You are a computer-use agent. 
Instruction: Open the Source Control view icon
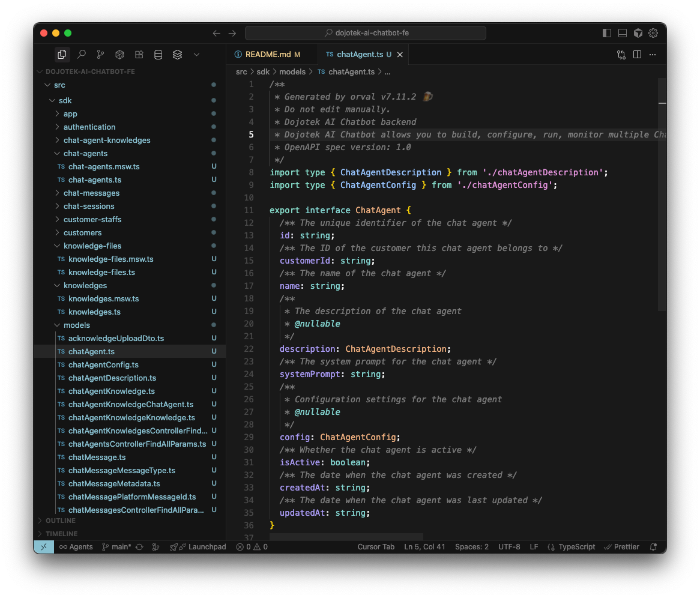(100, 55)
